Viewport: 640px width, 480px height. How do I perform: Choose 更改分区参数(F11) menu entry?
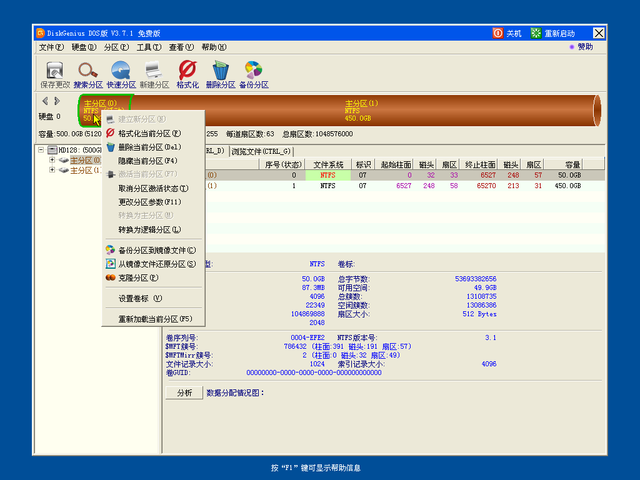[153, 202]
